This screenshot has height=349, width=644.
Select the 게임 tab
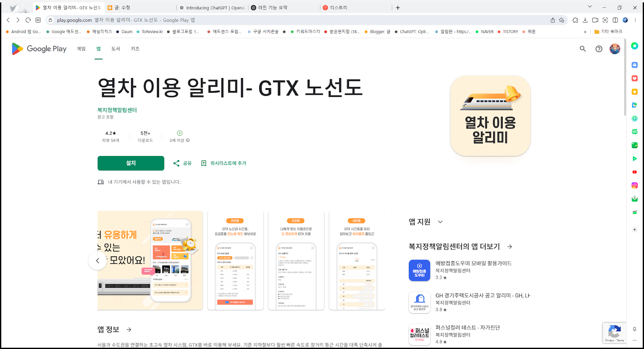81,49
